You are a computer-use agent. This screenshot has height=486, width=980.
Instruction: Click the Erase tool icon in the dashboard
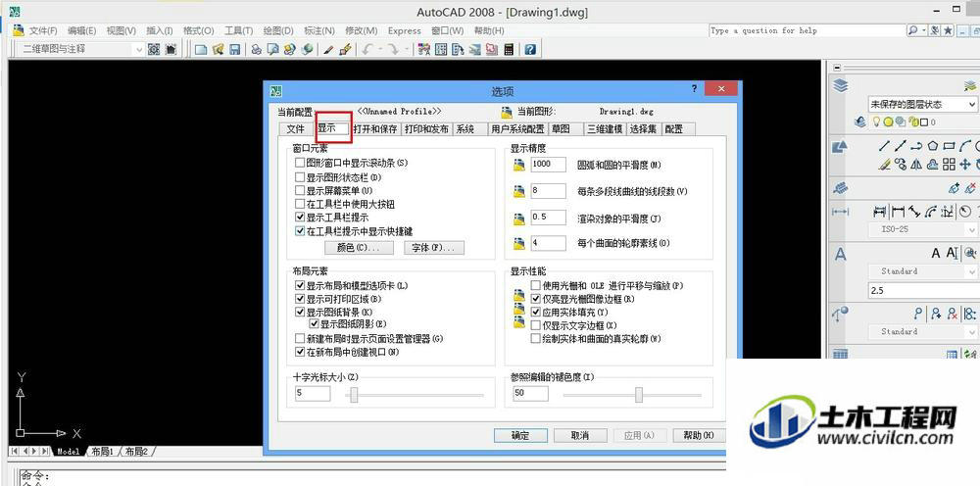coord(884,165)
